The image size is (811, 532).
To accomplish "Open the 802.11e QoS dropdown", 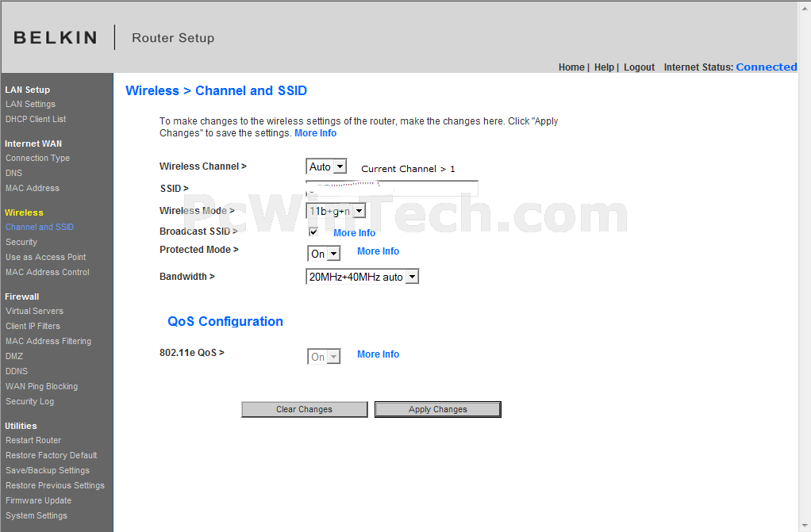I will (324, 357).
